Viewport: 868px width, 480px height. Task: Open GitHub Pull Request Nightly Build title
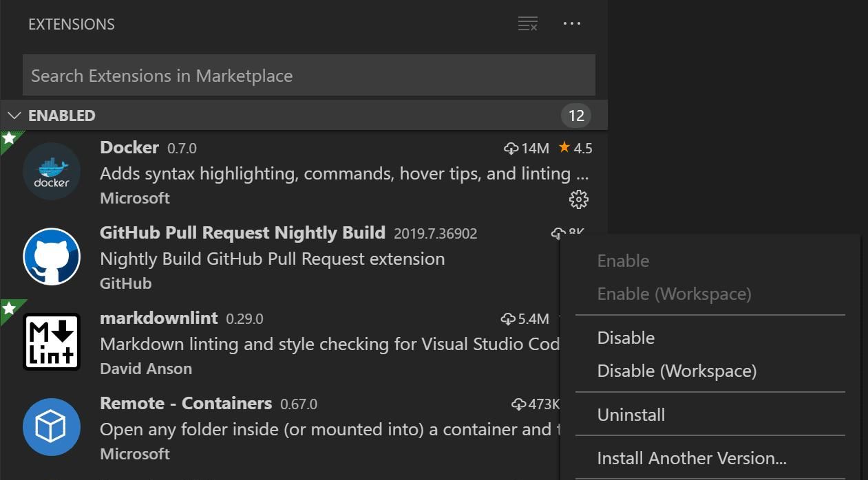242,232
